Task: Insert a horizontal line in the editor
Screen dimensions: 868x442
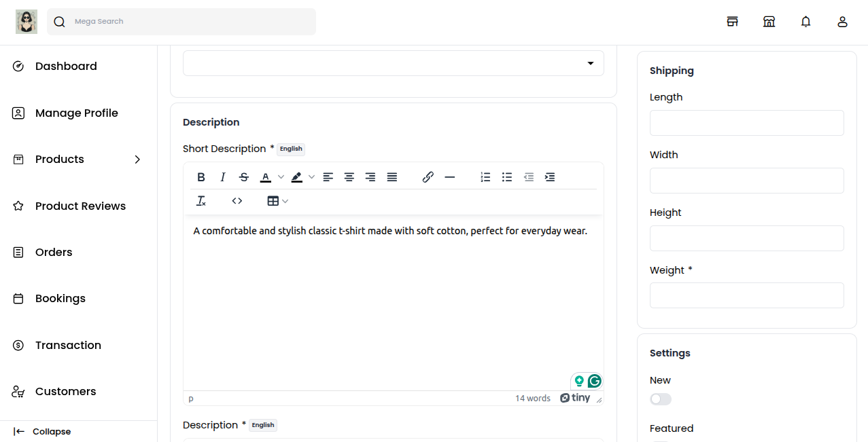Action: coord(449,177)
